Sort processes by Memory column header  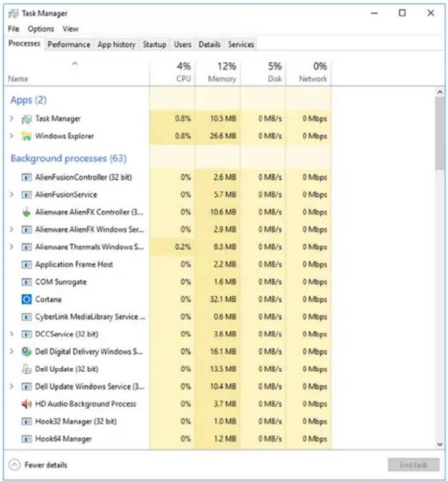pyautogui.click(x=218, y=73)
